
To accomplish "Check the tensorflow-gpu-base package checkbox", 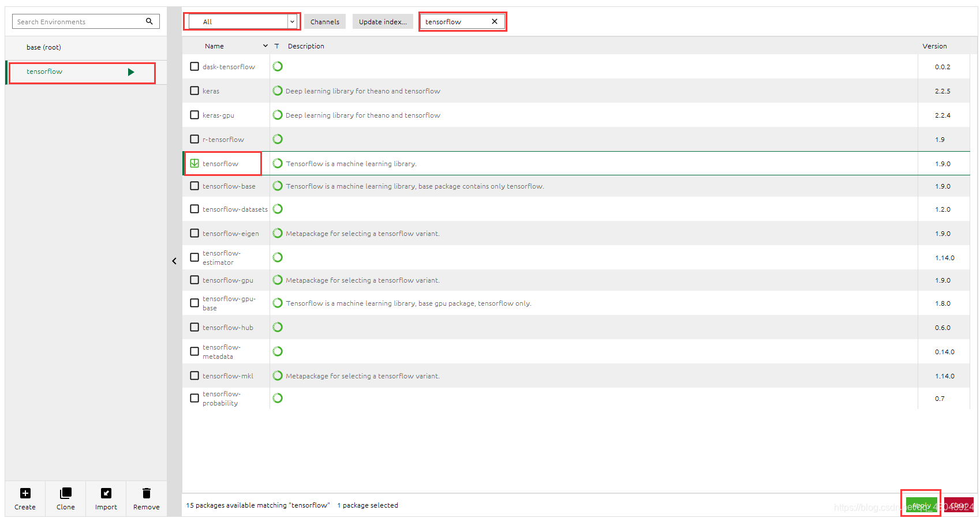I will pyautogui.click(x=194, y=303).
